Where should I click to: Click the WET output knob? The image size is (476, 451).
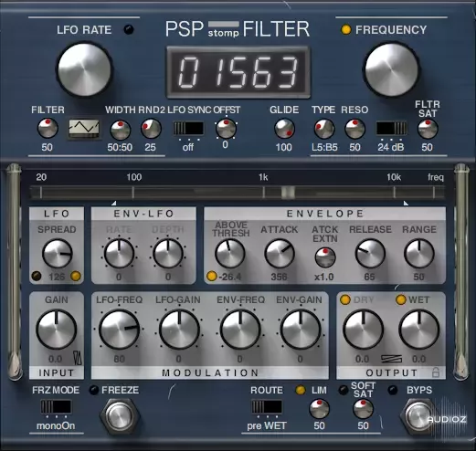[x=419, y=330]
